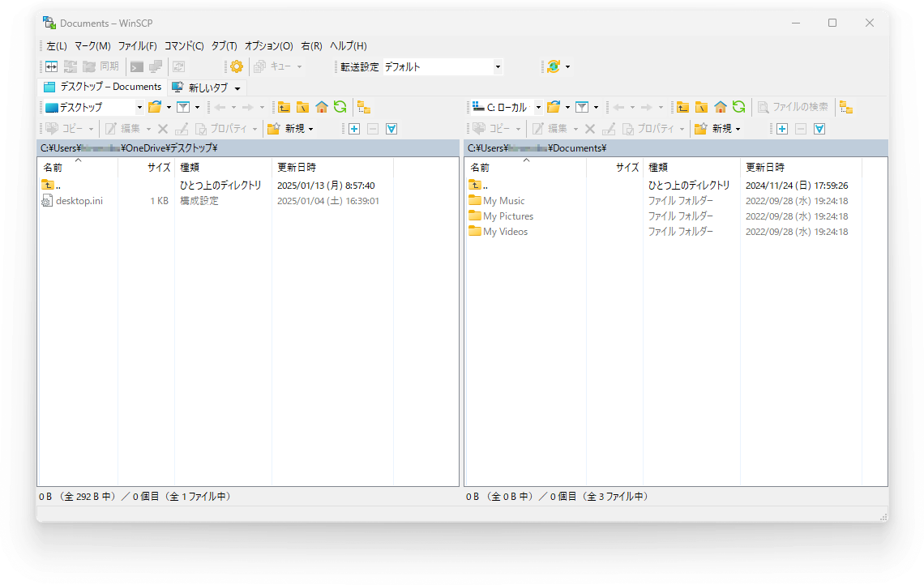Click right status bar '全 3 ファイル中' text

coord(615,497)
